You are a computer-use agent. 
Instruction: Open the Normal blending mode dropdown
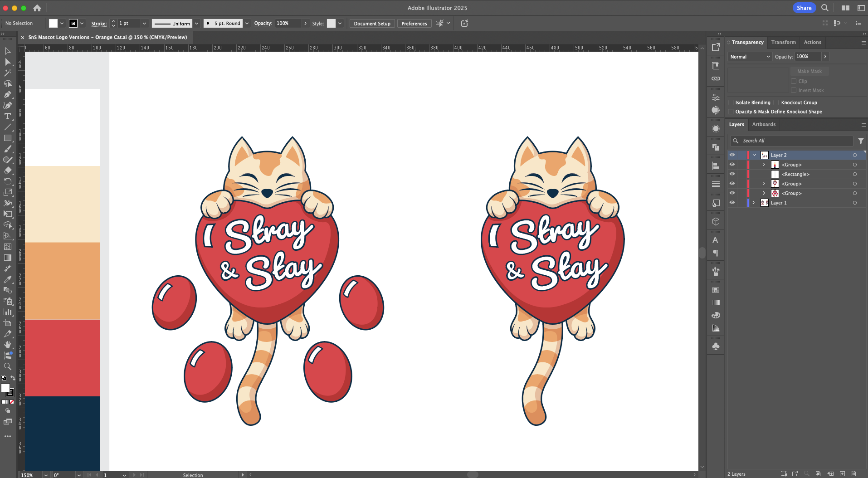[x=750, y=57]
